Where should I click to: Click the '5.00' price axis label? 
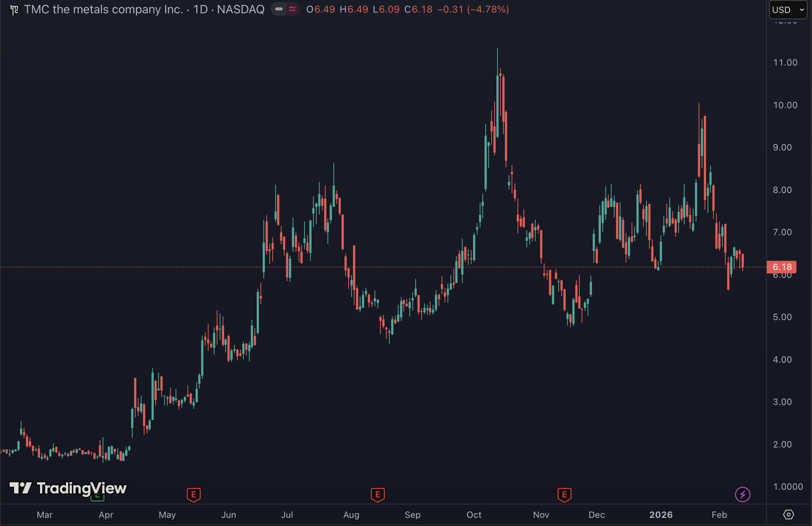(x=782, y=317)
